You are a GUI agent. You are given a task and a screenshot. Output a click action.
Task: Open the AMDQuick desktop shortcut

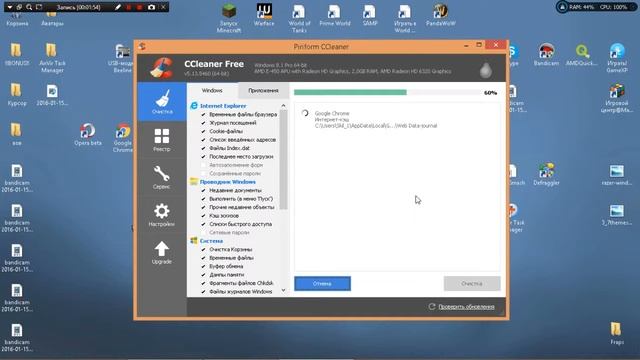[582, 55]
